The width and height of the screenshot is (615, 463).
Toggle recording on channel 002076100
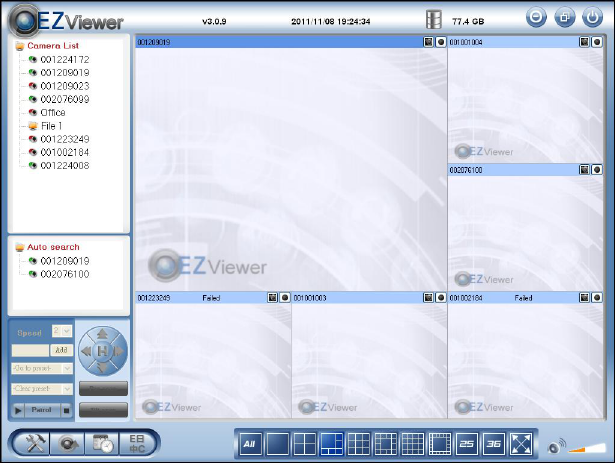click(x=597, y=170)
